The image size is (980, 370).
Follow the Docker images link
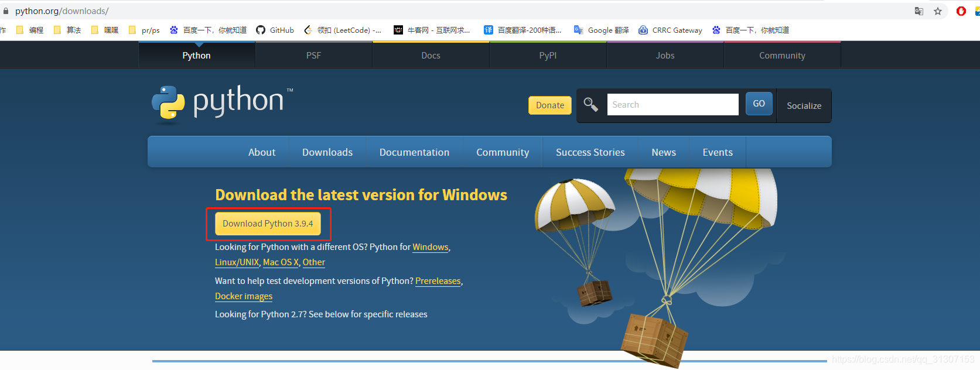tap(244, 296)
